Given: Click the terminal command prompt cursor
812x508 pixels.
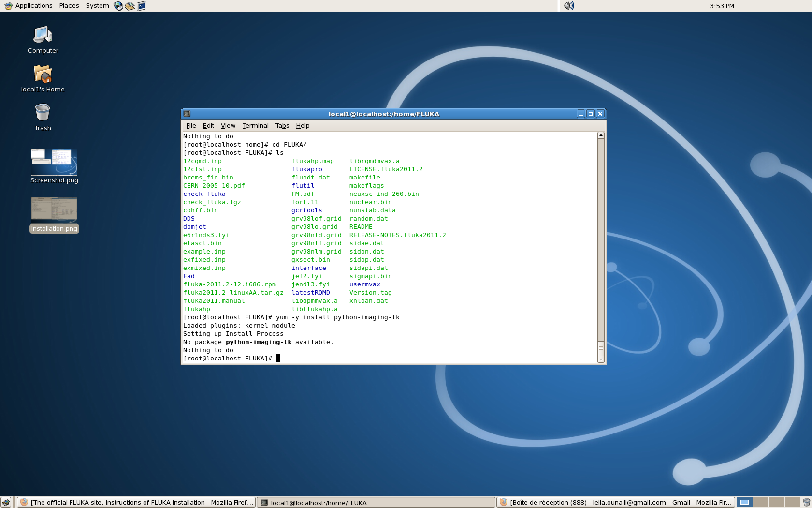Looking at the screenshot, I should point(278,359).
